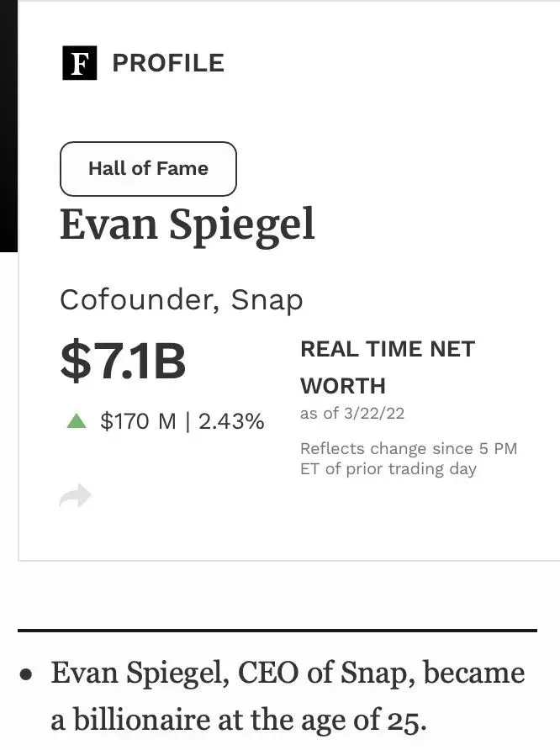
Task: Click 'Evan Spiegel, CEO of Snap, became' line
Action: point(288,673)
